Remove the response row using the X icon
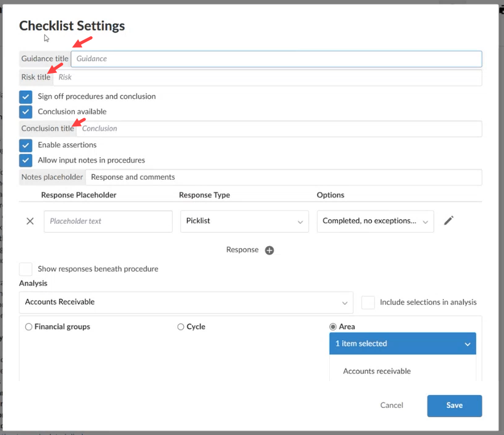 (x=29, y=221)
